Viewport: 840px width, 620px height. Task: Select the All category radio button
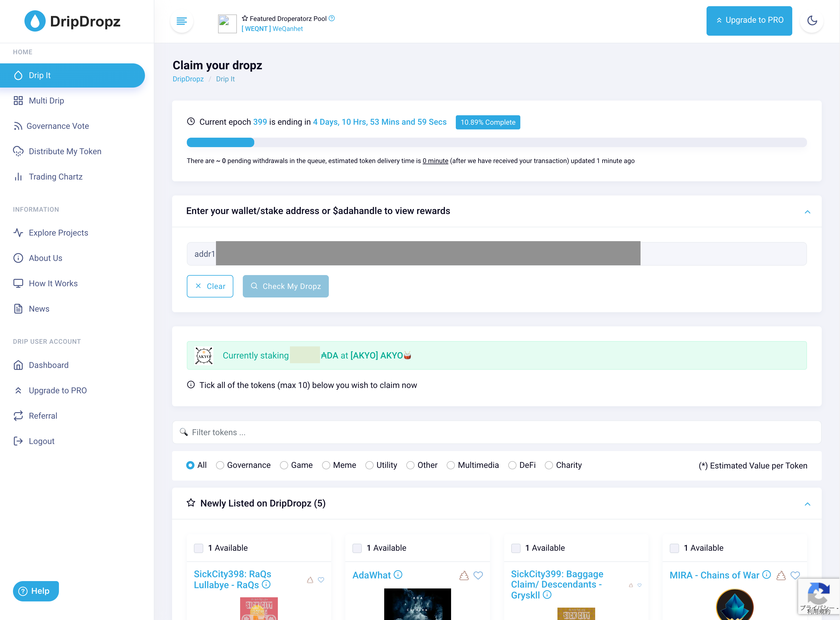click(191, 465)
